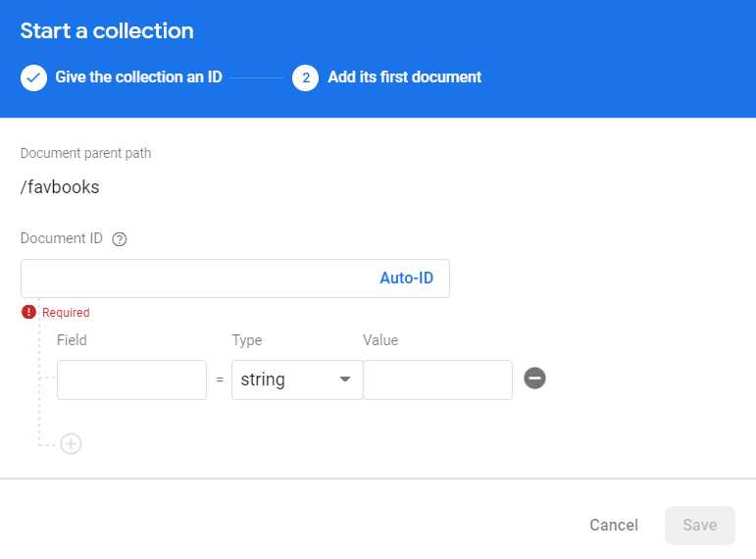756x559 pixels.
Task: Focus the Document ID input field
Action: (235, 279)
